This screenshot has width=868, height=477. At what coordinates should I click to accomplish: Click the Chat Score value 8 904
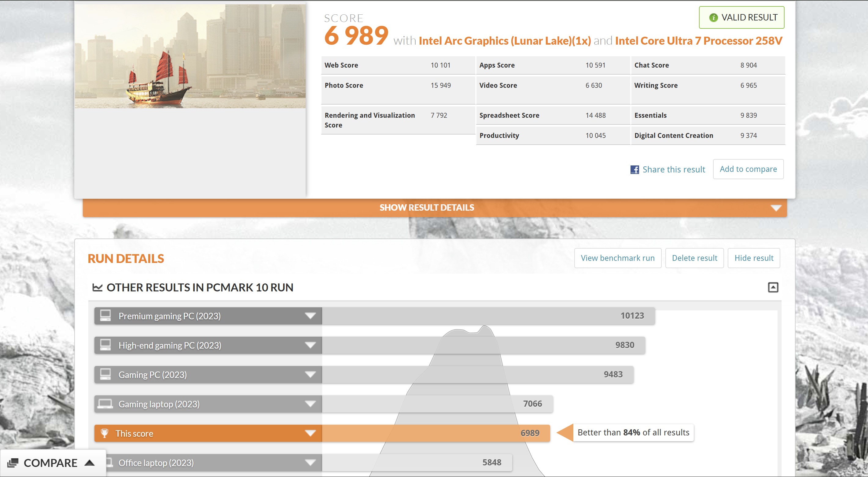pos(748,65)
